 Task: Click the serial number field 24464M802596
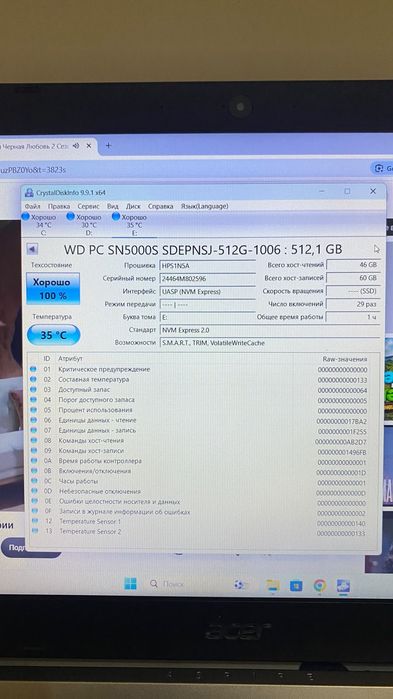pyautogui.click(x=208, y=278)
